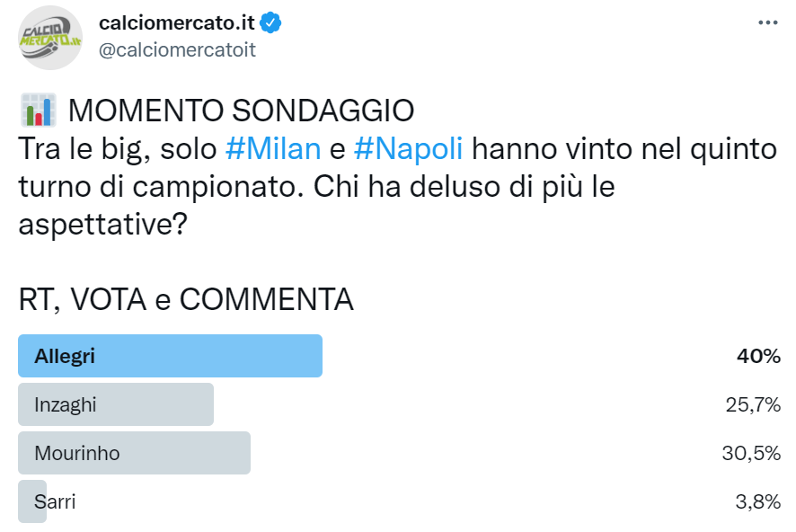796x532 pixels.
Task: Click the "RT, VOTA e COMMENTA" line
Action: click(186, 299)
